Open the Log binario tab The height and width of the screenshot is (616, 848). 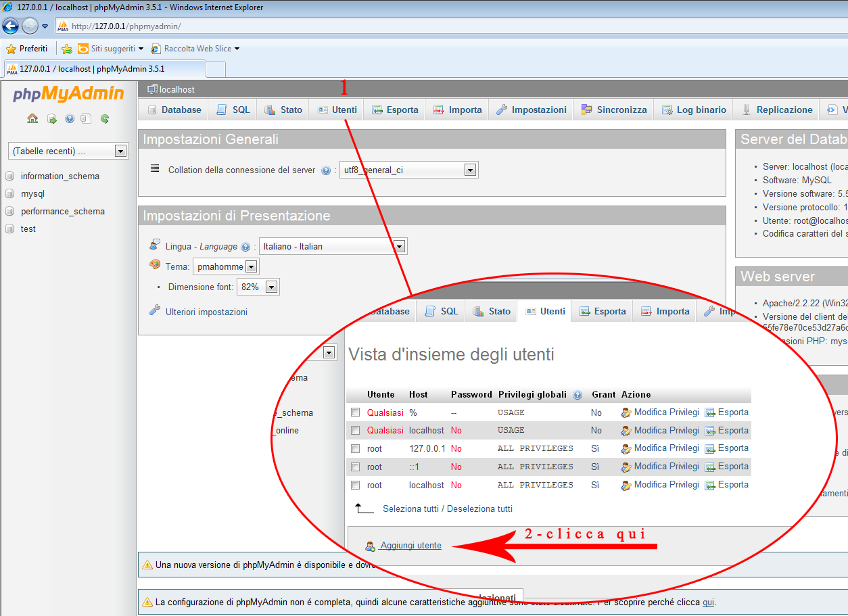click(x=693, y=110)
